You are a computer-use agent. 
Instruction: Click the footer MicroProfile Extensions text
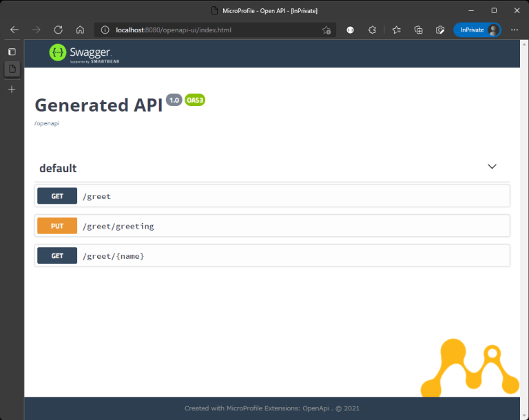coord(272,408)
